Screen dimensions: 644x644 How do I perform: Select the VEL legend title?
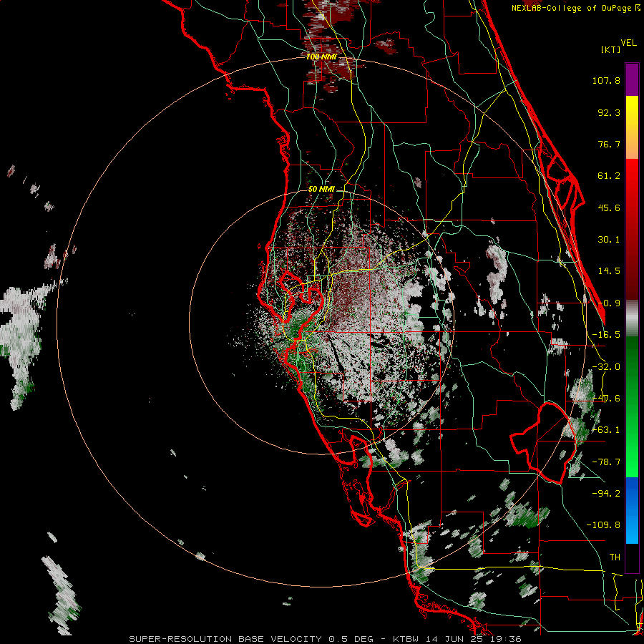[629, 42]
